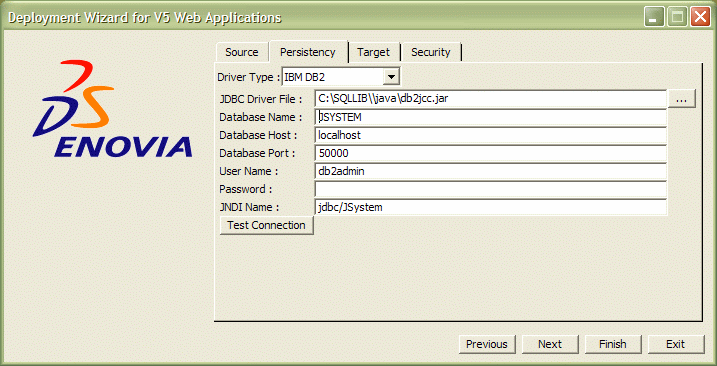Click the 'JNDI Name :' label
Viewport: 717px width, 366px height.
coord(249,207)
